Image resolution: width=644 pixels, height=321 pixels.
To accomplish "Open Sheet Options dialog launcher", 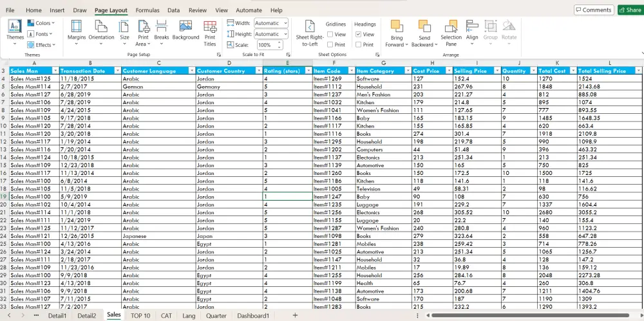I will (x=377, y=55).
